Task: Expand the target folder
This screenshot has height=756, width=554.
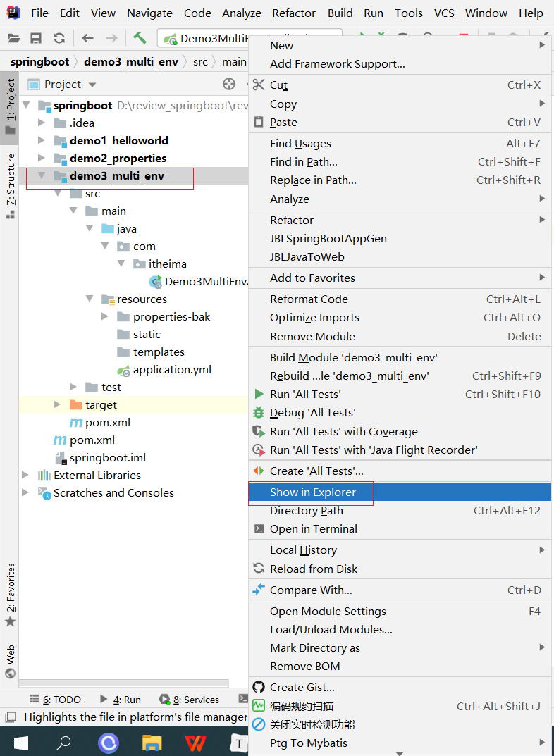Action: pos(57,404)
